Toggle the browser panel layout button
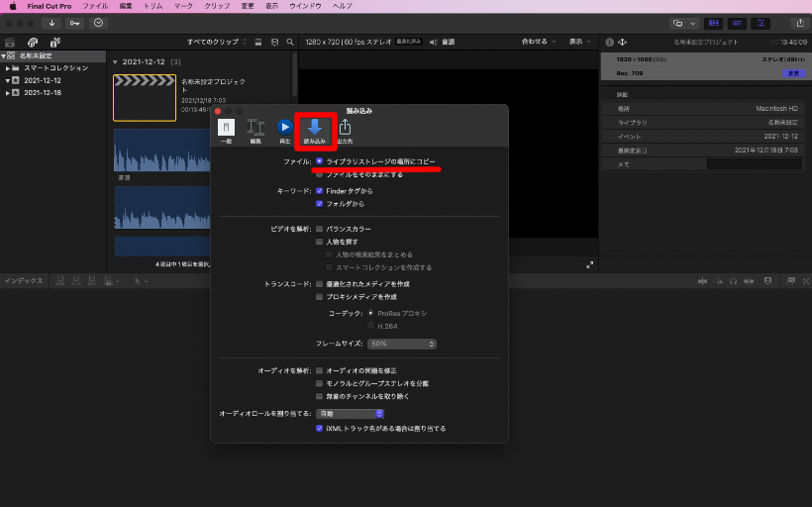The width and height of the screenshot is (812, 507). click(714, 24)
